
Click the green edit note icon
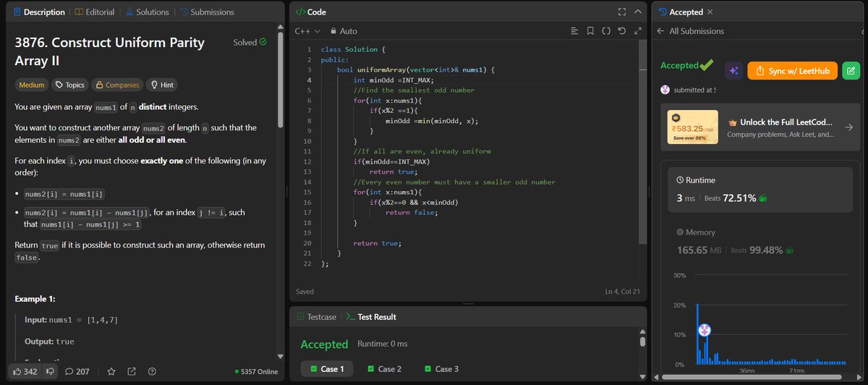pos(851,70)
